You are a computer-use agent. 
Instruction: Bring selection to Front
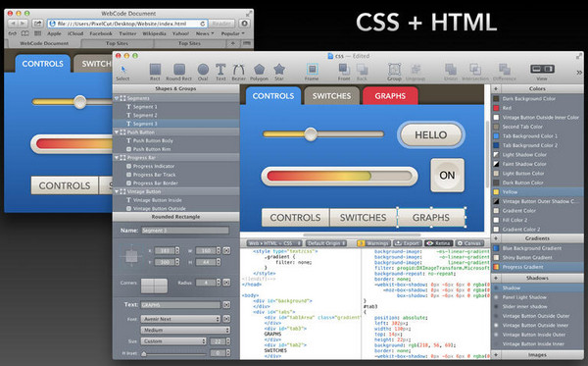coord(344,69)
